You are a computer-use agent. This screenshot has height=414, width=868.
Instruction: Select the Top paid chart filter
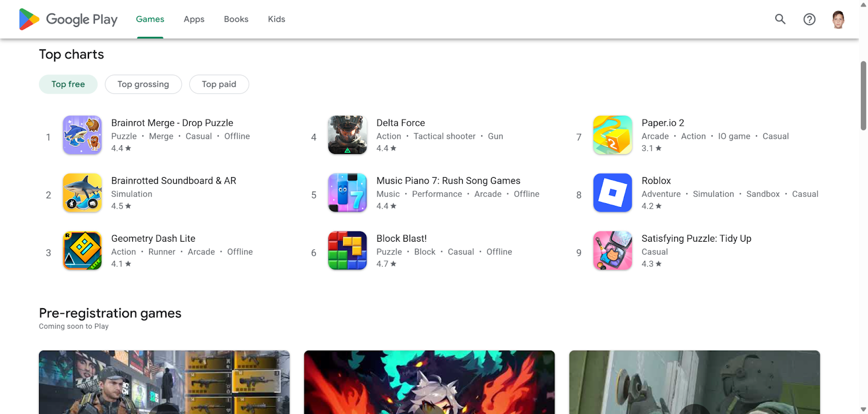219,84
